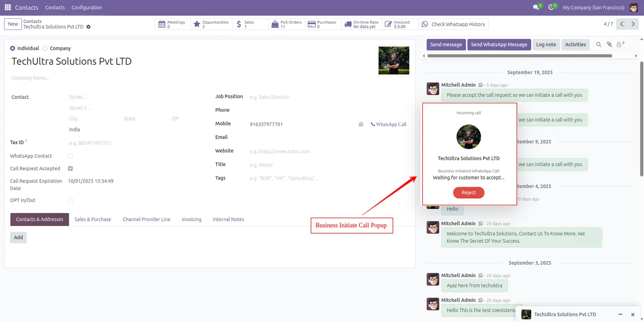Switch to Invoicing tab

click(191, 219)
